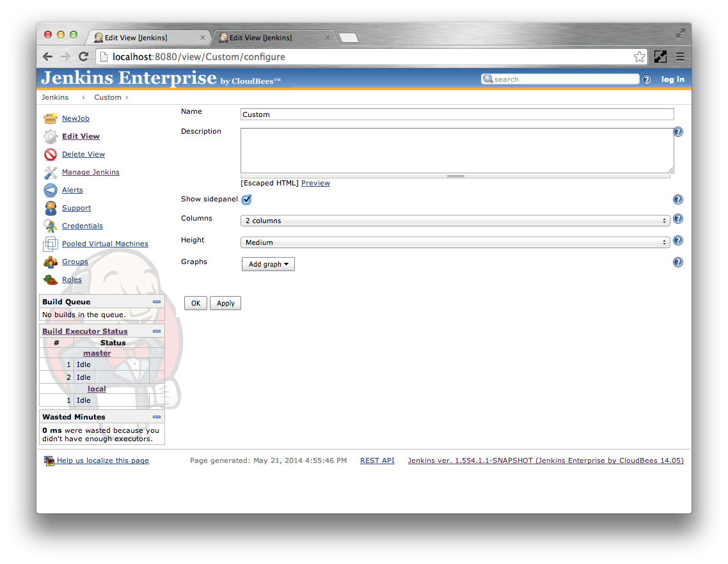Screen dimensions: 728x564
Task: Click the Alerts megaphone icon
Action: point(50,191)
